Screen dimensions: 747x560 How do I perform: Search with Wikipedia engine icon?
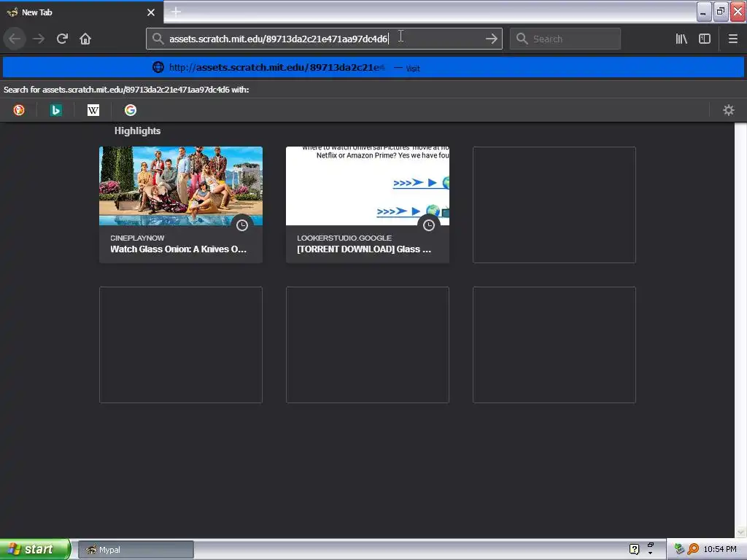coord(93,111)
